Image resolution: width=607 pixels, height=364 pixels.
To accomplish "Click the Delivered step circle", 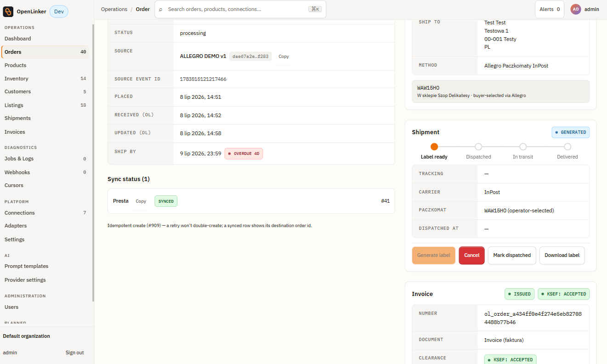I will click(x=567, y=147).
